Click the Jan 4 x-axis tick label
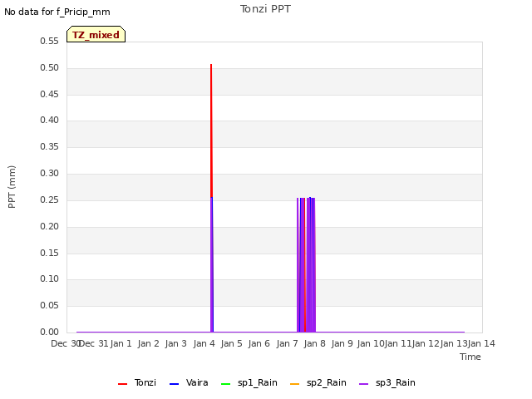Viewport: 532px width, 399px height. (204, 343)
